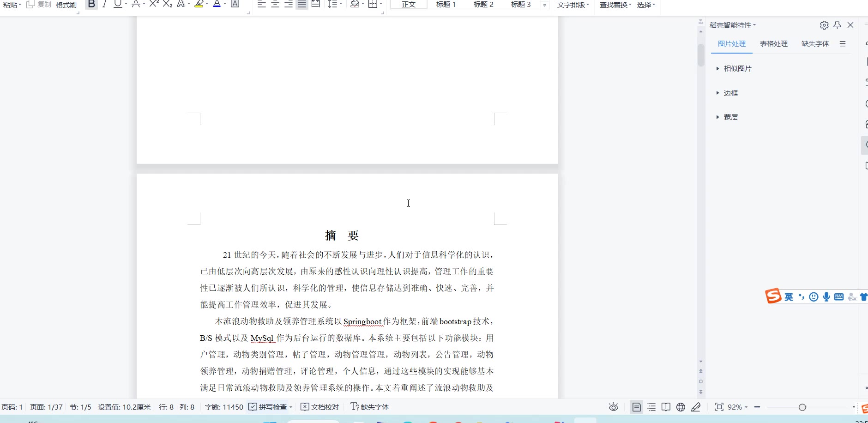Click fit-to-page zoom icon

(x=719, y=407)
